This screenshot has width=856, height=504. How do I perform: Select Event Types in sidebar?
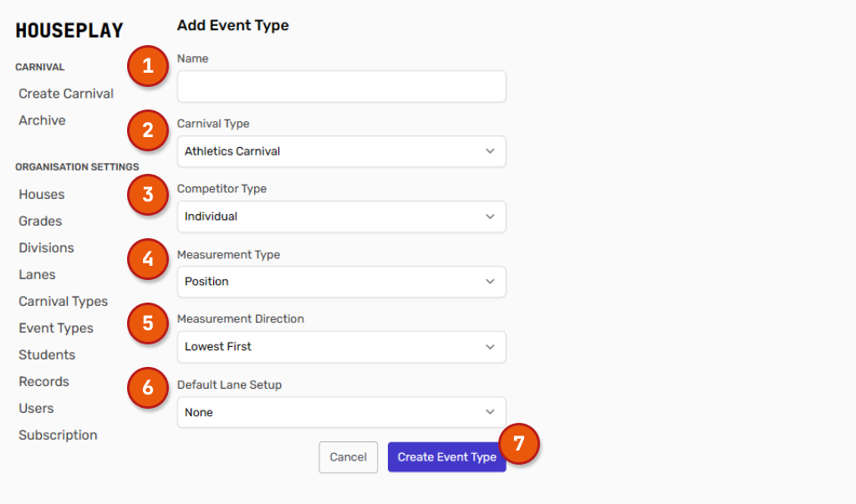[x=56, y=328]
